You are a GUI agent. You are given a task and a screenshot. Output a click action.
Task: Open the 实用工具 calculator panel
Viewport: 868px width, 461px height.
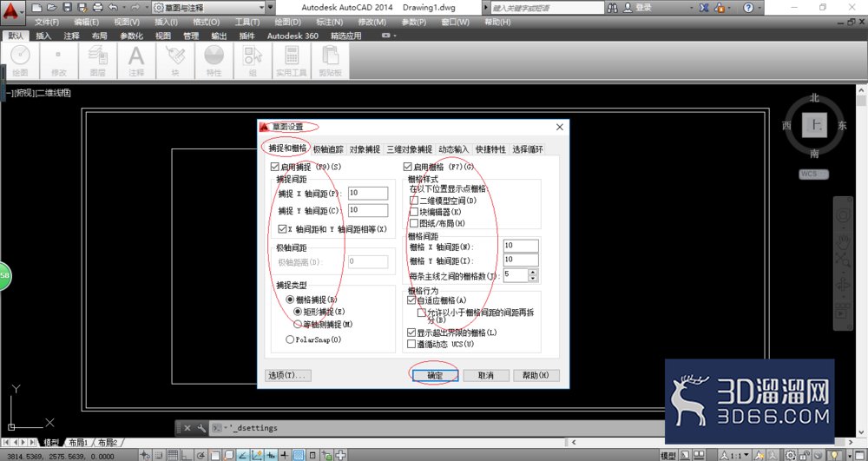pos(291,61)
